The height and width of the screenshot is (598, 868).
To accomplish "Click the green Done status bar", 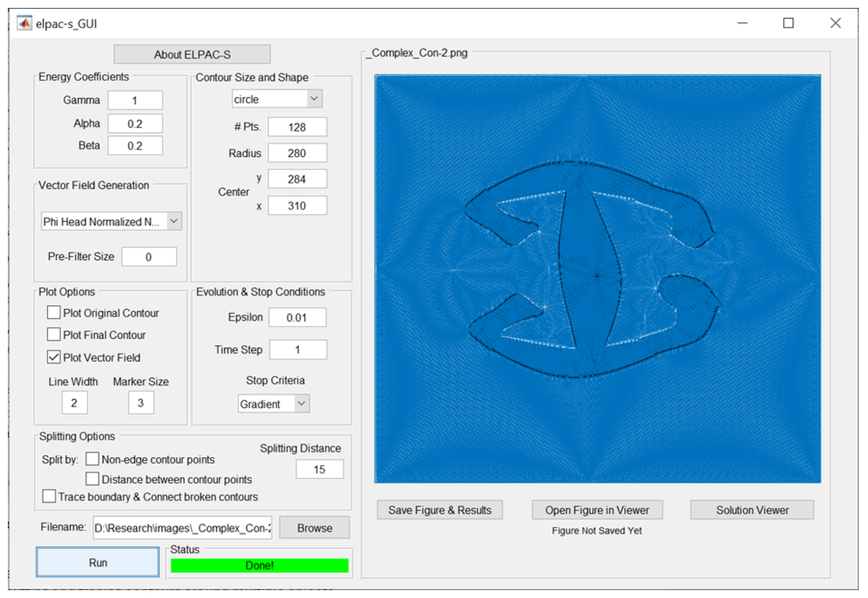I will click(259, 565).
